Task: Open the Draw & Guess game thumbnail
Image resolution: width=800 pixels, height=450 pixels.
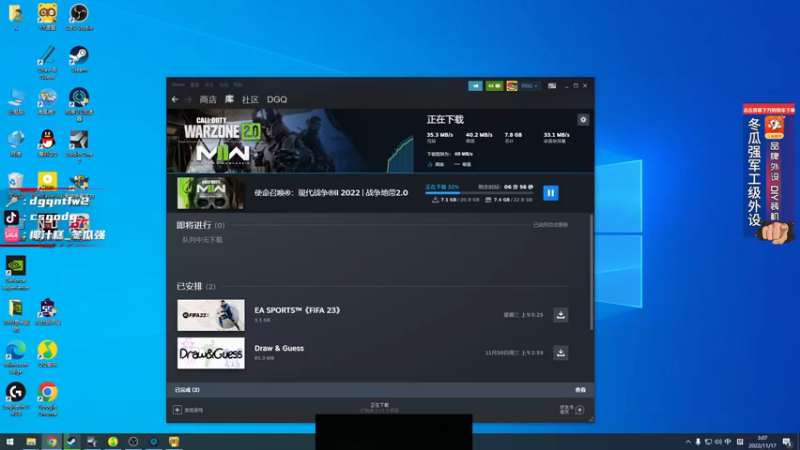Action: [x=211, y=353]
